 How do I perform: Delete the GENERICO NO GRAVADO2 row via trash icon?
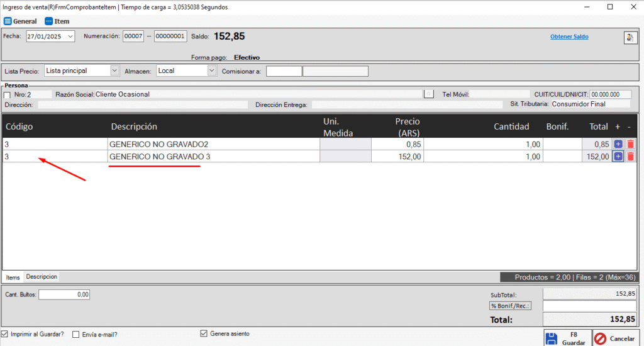coord(630,144)
